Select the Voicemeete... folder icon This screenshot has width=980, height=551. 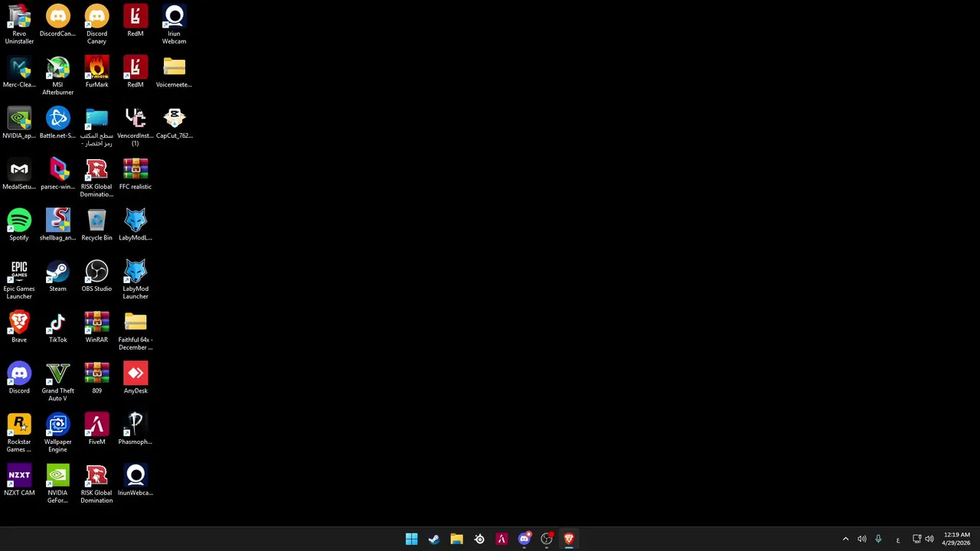[x=174, y=72]
